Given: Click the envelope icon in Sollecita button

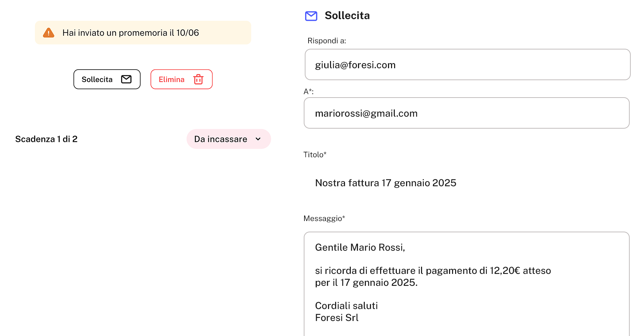Looking at the screenshot, I should coord(126,79).
